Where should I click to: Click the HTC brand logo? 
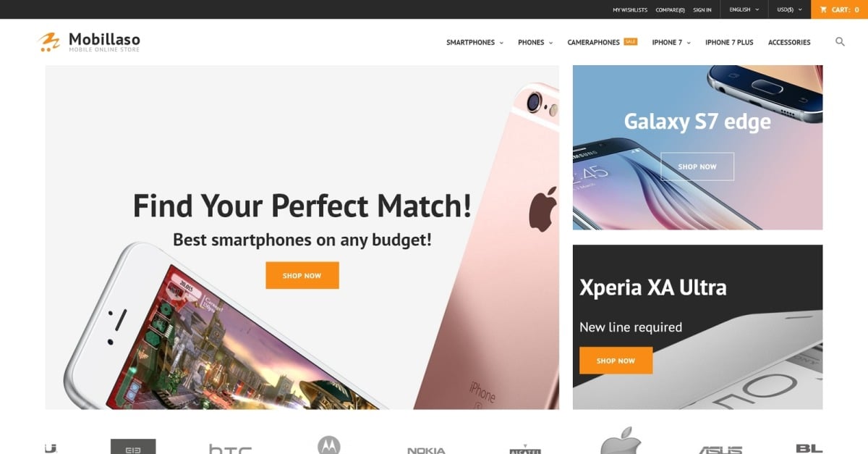pos(230,449)
